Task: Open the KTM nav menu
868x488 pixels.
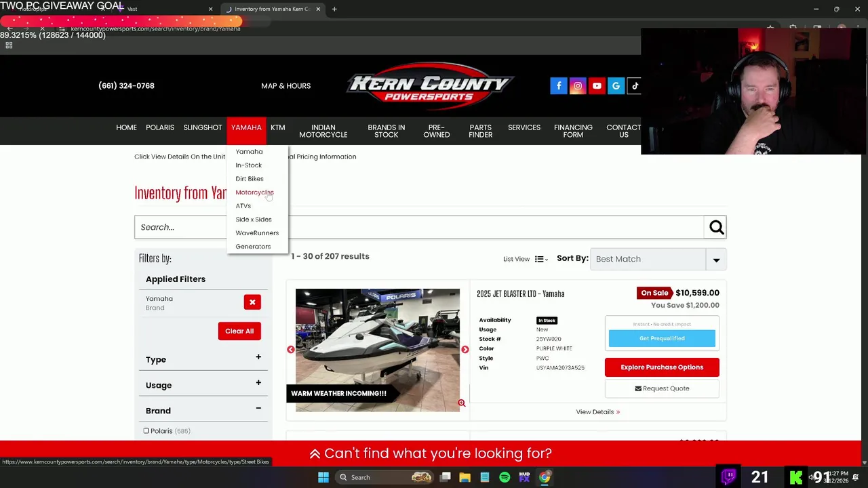Action: pyautogui.click(x=278, y=127)
